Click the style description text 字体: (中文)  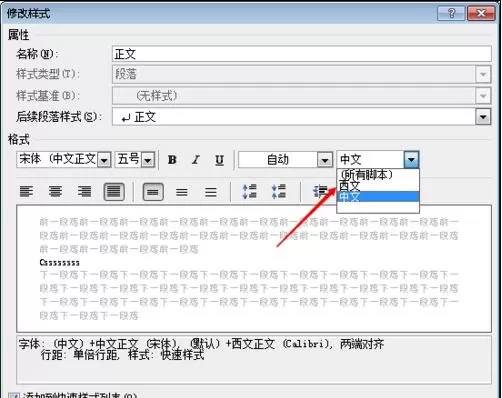tap(51, 344)
